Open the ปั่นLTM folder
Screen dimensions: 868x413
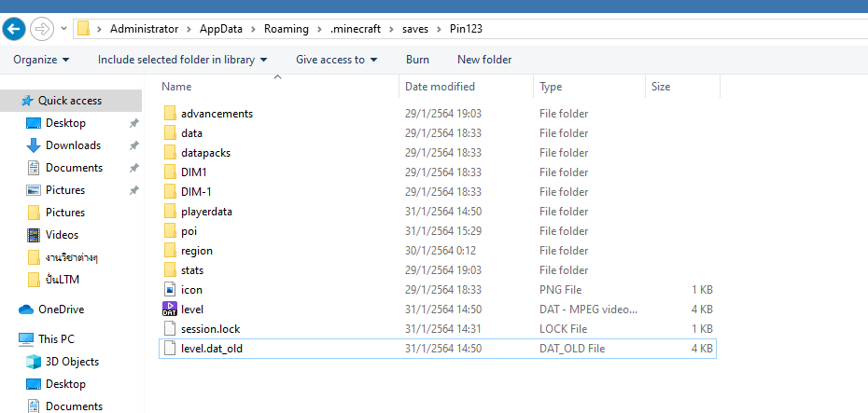(x=63, y=280)
